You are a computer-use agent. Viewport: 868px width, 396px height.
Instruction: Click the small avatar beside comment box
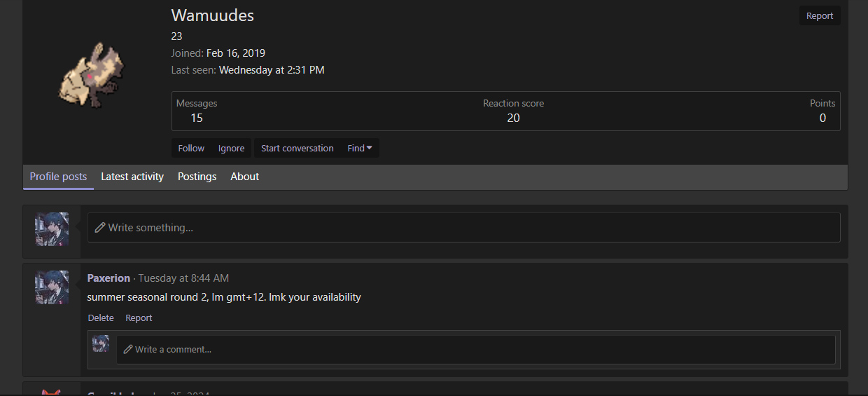(x=101, y=343)
